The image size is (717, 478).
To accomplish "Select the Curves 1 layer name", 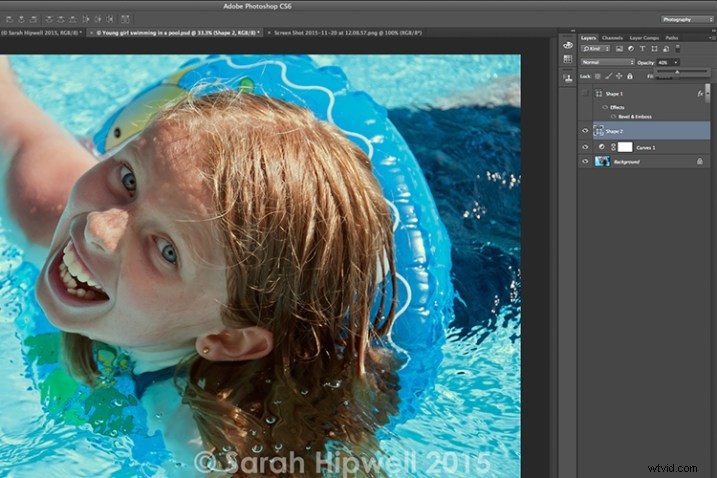I will tap(646, 147).
